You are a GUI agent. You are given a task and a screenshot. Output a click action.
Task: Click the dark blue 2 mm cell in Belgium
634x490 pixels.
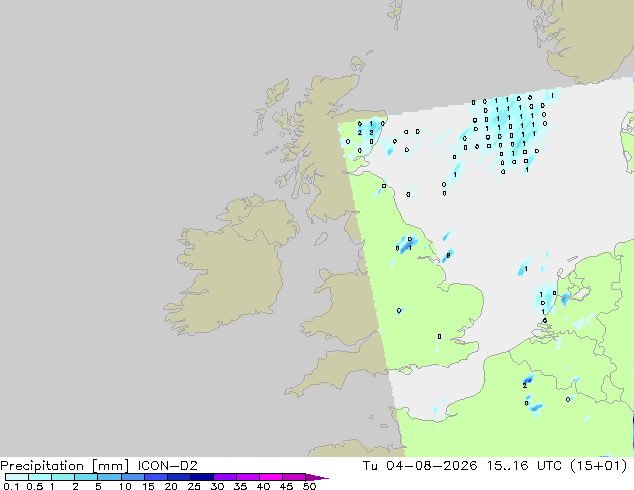(x=527, y=380)
